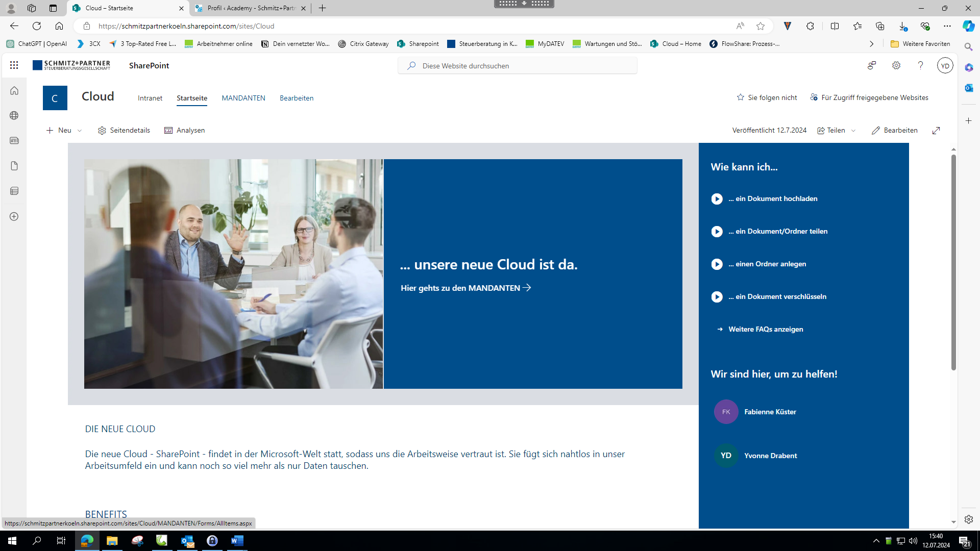Click the SharePoint help question mark
The height and width of the screenshot is (551, 980).
point(920,65)
